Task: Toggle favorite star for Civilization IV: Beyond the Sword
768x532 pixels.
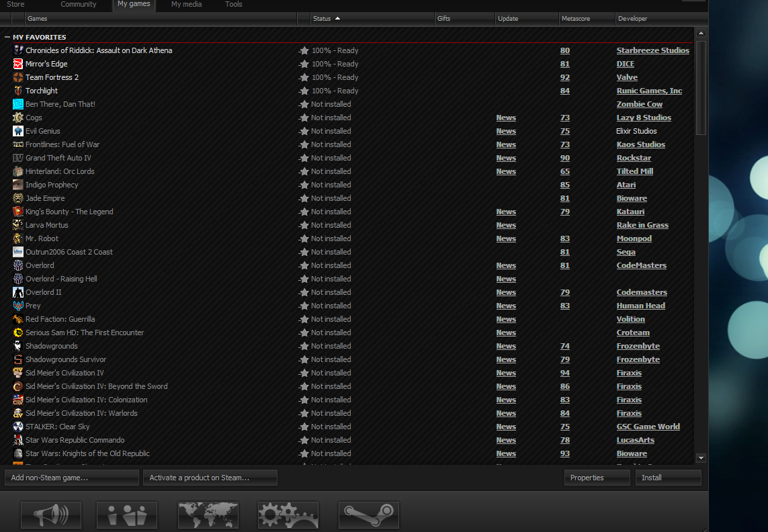Action: pos(304,386)
